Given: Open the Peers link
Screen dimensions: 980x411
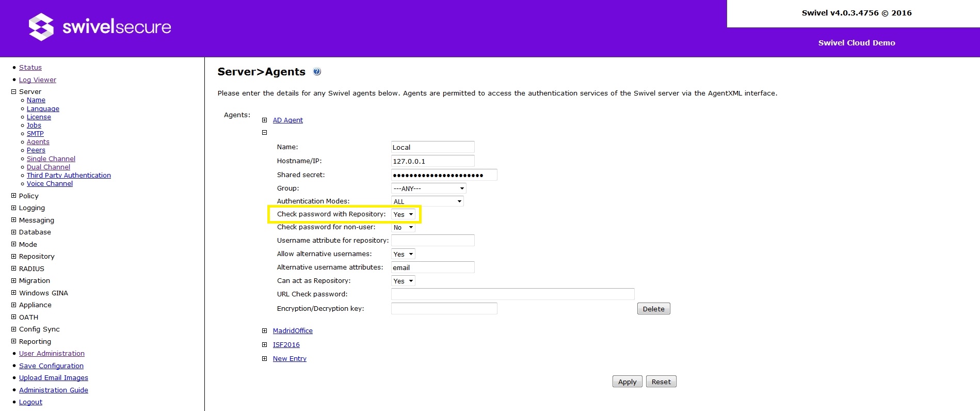Looking at the screenshot, I should click(36, 150).
